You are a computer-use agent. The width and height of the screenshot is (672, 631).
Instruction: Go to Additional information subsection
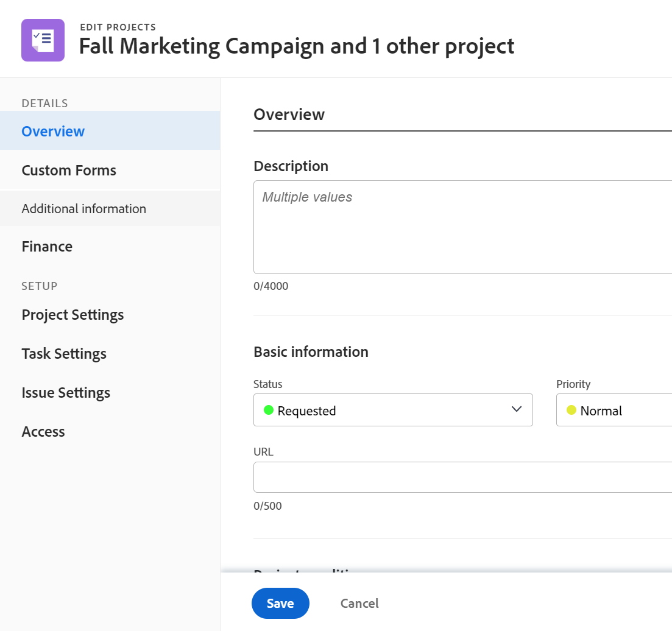pyautogui.click(x=83, y=208)
